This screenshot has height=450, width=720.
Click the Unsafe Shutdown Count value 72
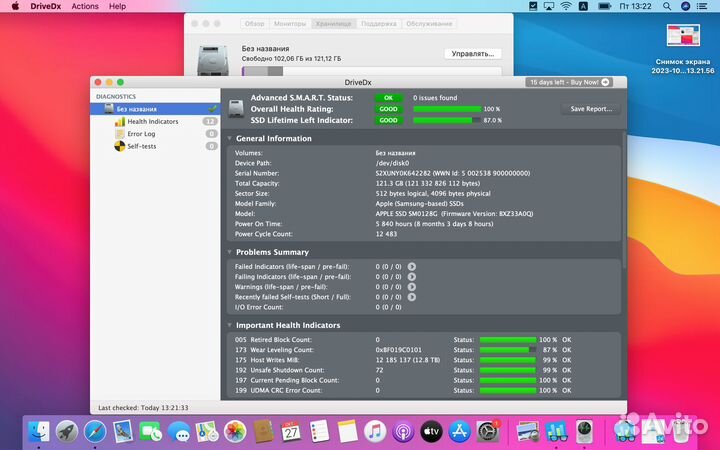click(379, 370)
